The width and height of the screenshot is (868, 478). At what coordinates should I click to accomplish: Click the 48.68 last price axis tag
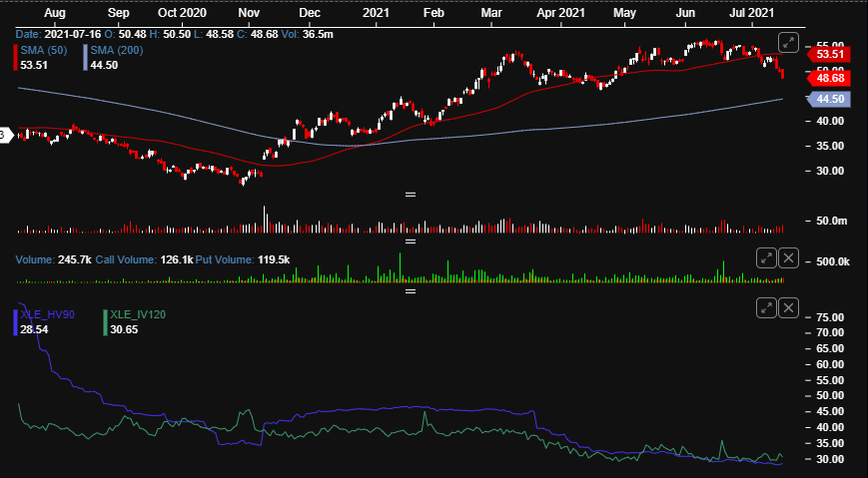(x=829, y=78)
